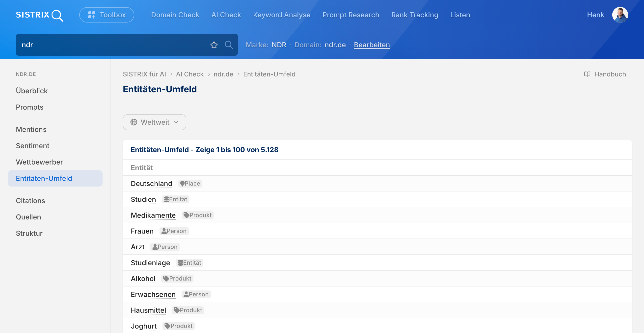Click SISTRIX für AI breadcrumb
This screenshot has width=644, height=333.
click(144, 74)
